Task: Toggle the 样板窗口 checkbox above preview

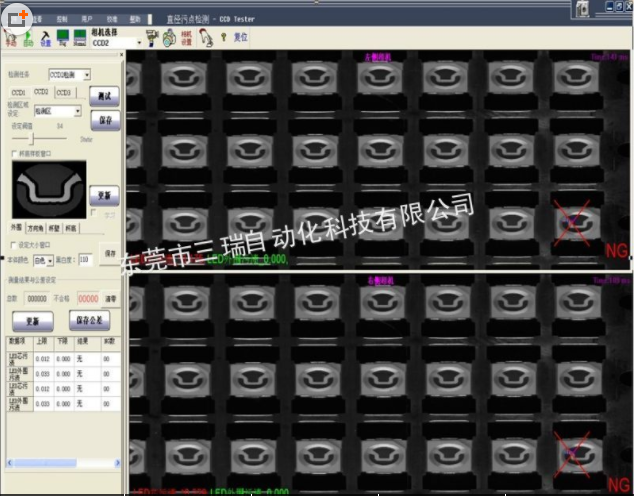Action: [15, 154]
